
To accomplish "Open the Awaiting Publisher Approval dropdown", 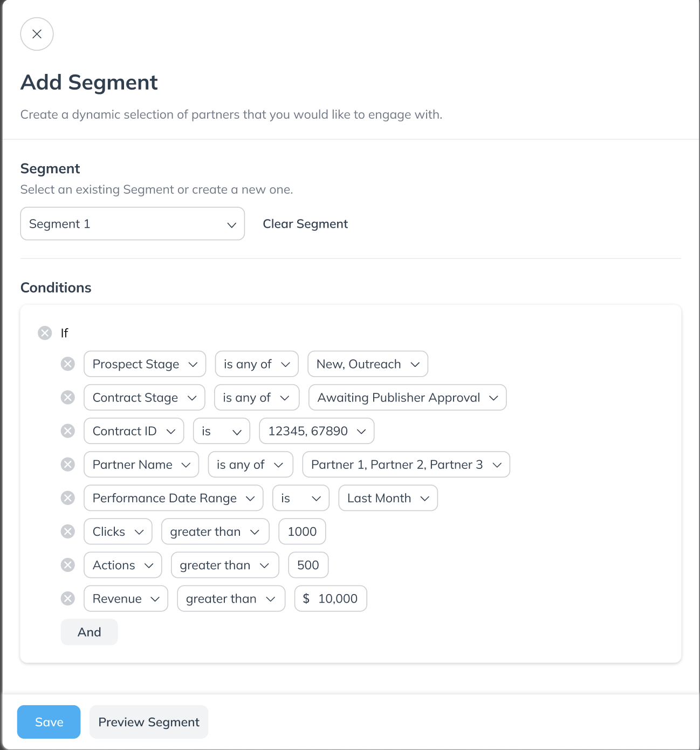I will tap(408, 398).
